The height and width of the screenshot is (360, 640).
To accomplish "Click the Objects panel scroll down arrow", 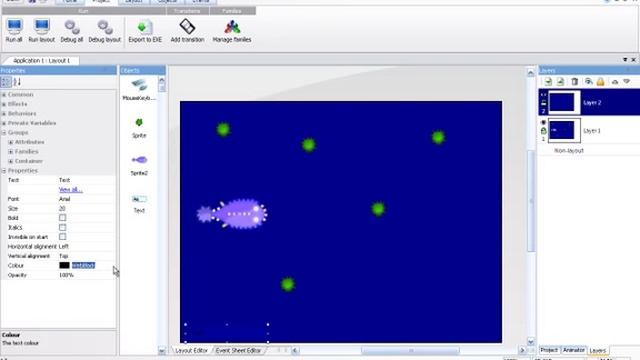I will [x=162, y=351].
